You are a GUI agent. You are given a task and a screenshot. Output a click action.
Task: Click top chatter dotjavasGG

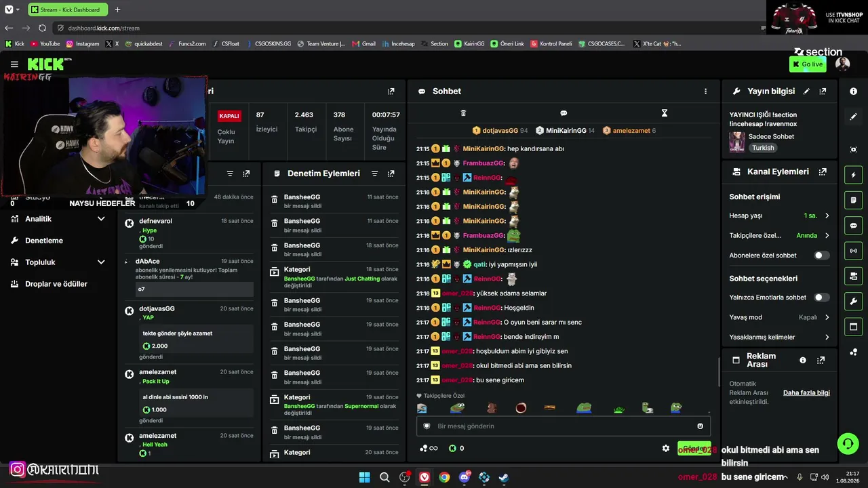(x=500, y=130)
